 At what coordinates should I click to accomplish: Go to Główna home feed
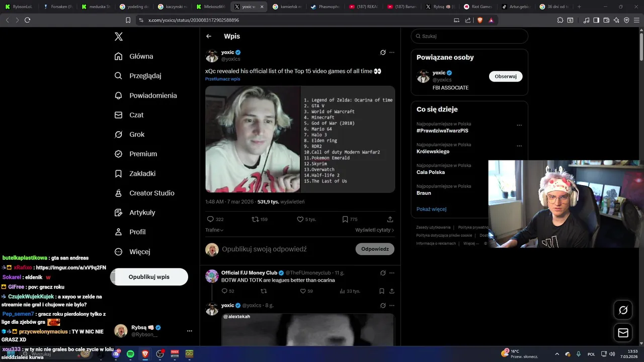click(x=134, y=56)
